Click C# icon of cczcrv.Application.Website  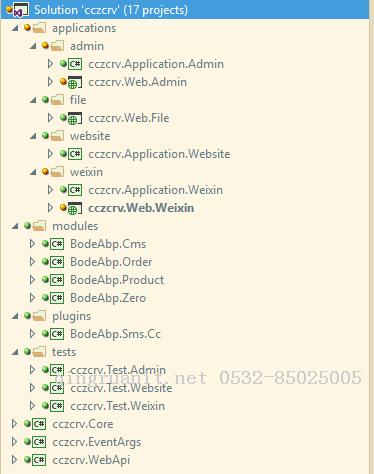click(75, 154)
